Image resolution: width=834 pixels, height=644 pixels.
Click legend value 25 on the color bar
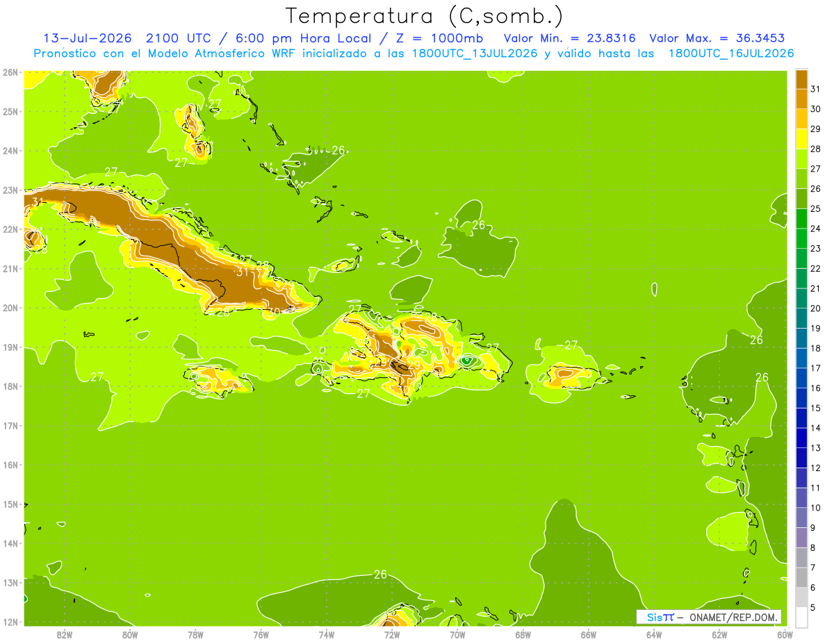[x=815, y=208]
